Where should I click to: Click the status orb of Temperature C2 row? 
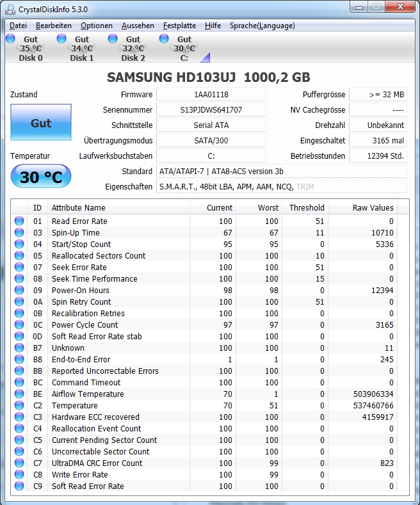coord(19,405)
